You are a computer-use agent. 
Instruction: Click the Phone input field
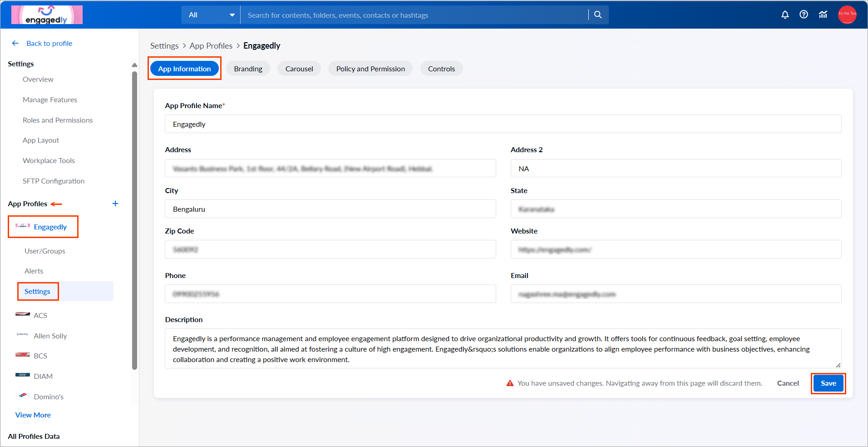pos(330,293)
